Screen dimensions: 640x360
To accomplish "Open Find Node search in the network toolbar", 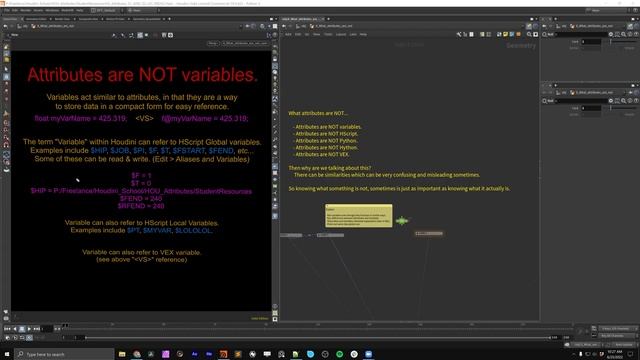I will coord(529,35).
